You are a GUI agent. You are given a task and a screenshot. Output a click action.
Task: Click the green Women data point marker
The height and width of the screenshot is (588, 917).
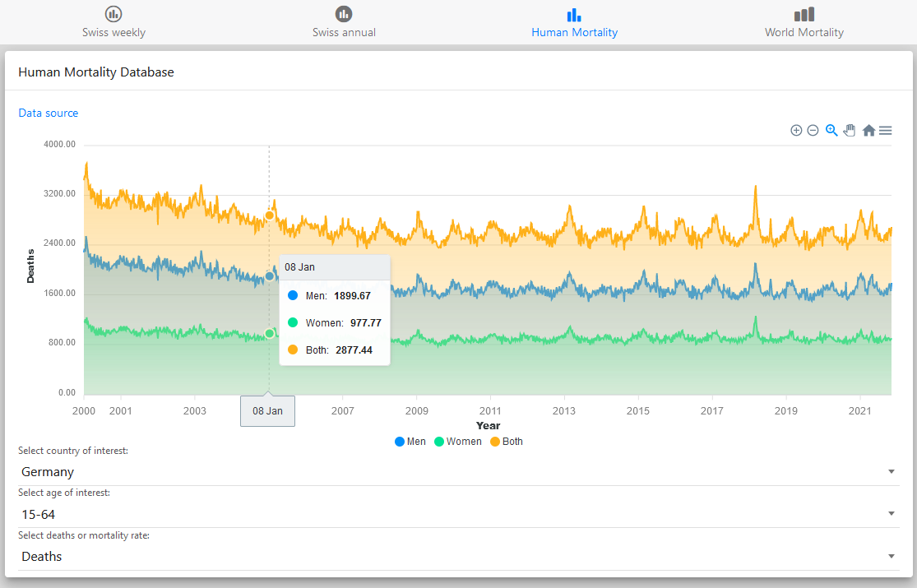[269, 334]
